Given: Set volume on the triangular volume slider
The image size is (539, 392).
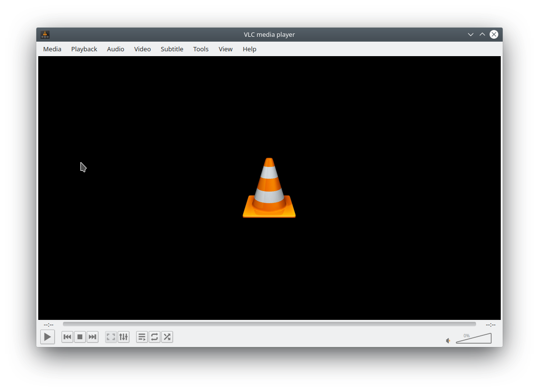Looking at the screenshot, I should point(474,338).
